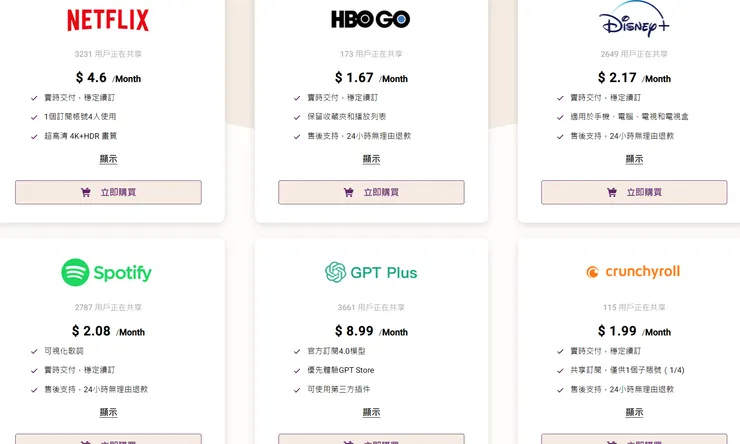
Task: Open 顯示 link on Spotify card
Action: 108,412
